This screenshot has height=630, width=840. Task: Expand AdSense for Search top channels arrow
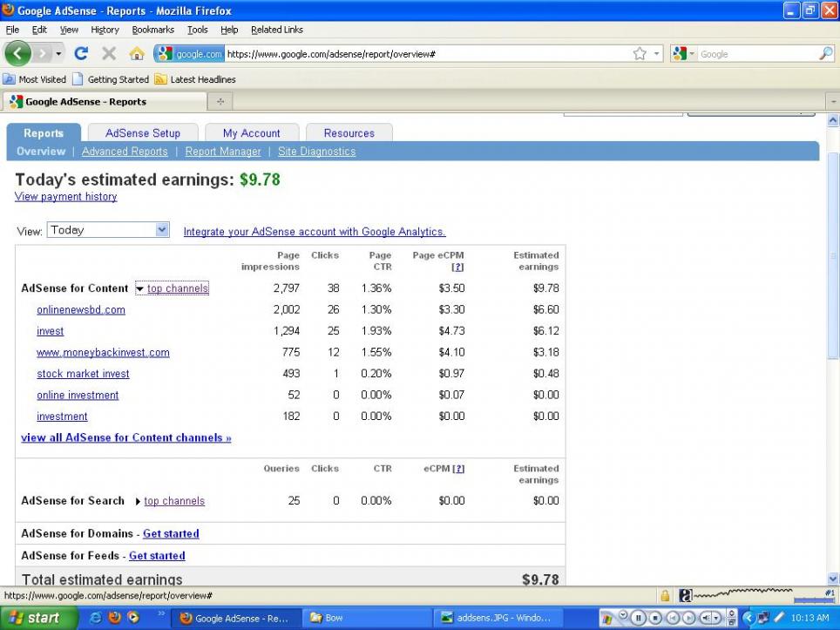point(138,501)
